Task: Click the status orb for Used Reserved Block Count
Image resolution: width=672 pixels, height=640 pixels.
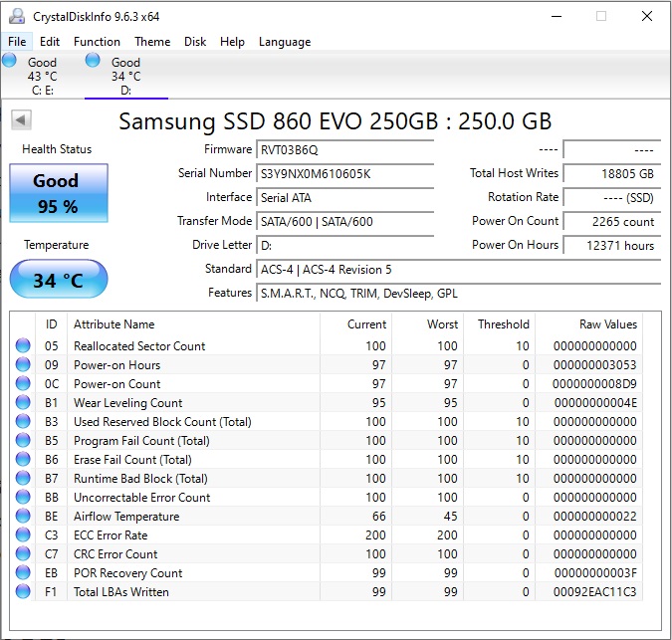Action: point(23,421)
